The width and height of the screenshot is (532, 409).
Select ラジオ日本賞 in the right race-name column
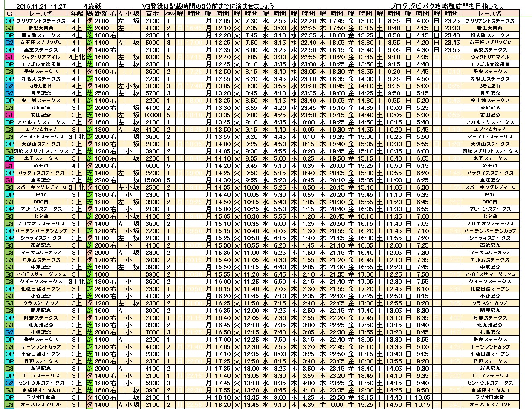pos(489,397)
